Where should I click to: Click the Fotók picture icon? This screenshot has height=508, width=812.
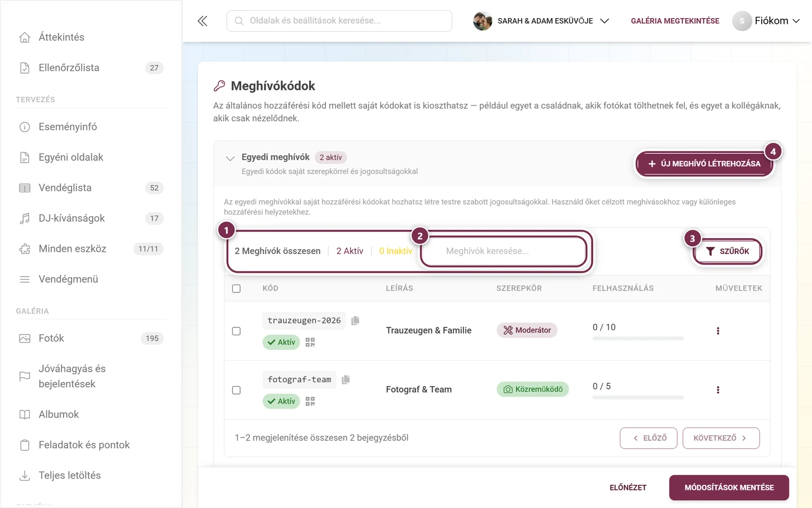(x=25, y=339)
